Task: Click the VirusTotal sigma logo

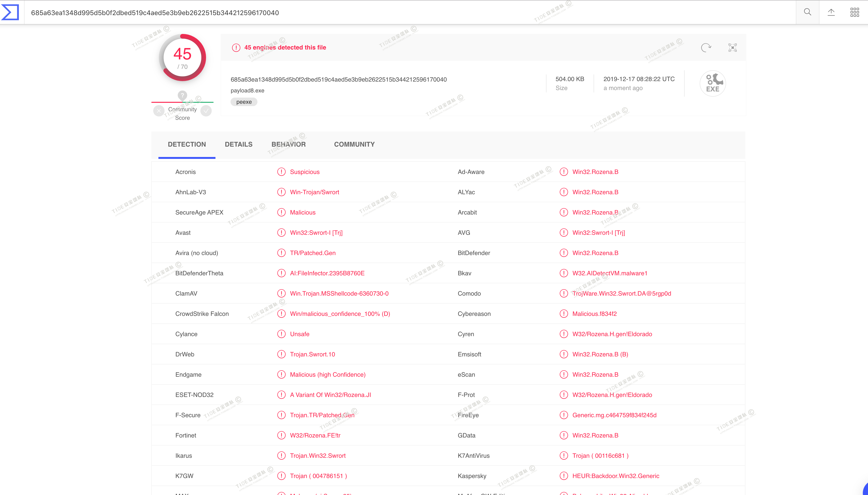Action: pos(10,12)
